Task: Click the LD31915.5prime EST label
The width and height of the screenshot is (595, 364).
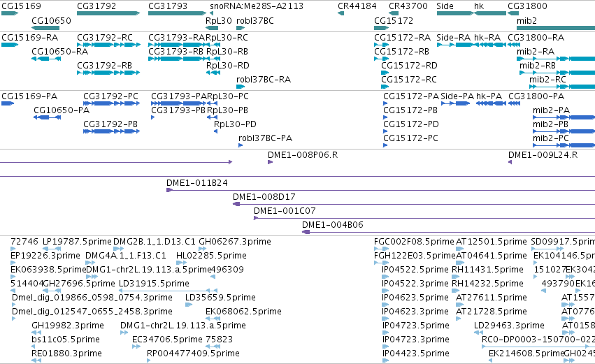Action: click(x=154, y=284)
